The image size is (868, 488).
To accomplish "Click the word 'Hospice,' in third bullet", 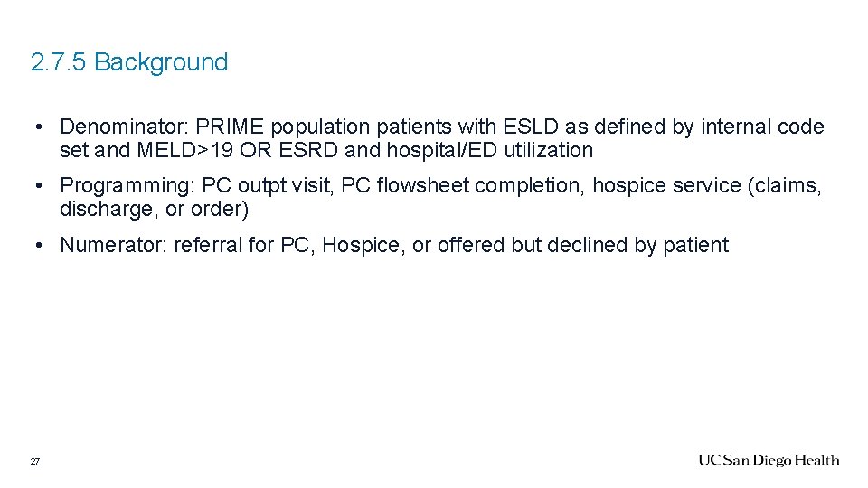I will click(363, 246).
